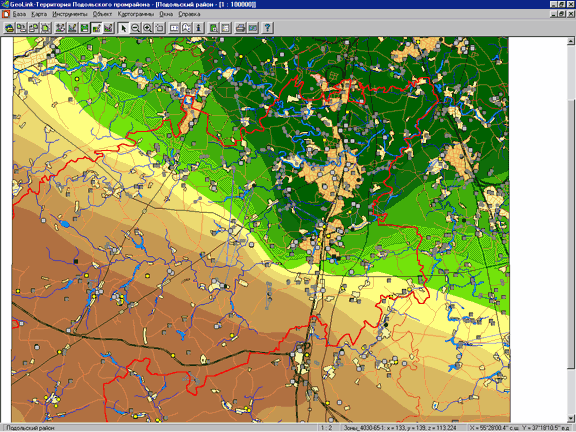The image size is (576, 432).
Task: Click the vertical scrollbar thumb
Action: (570, 233)
